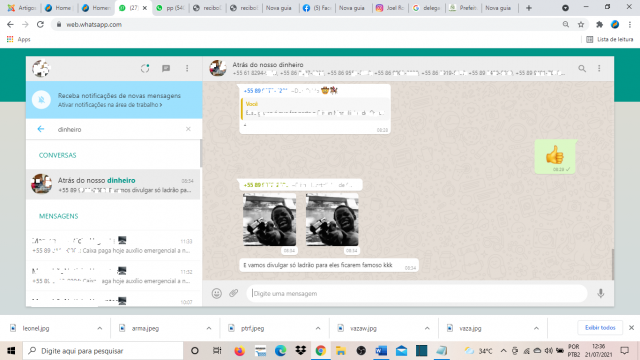Open 'Atrás do nosso dinheiro' conversation

coord(113,184)
